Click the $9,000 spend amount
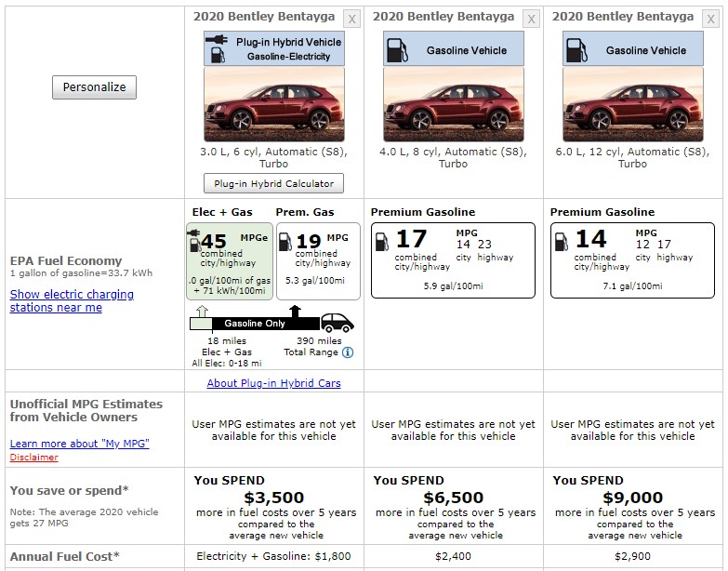Image resolution: width=728 pixels, height=571 pixels. pyautogui.click(x=633, y=498)
